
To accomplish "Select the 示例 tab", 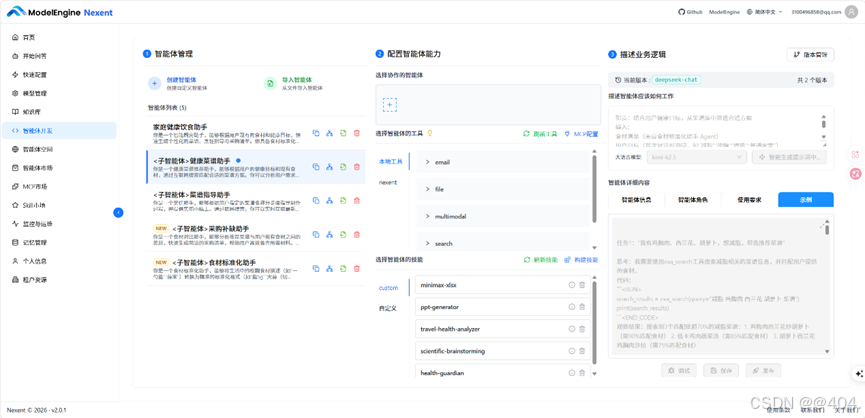I will coord(805,200).
